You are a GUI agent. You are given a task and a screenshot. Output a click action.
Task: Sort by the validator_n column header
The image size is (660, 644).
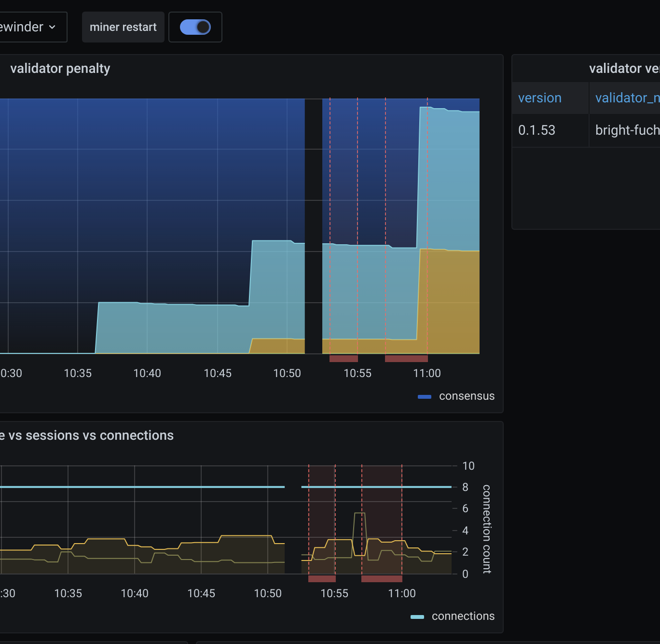tap(627, 98)
